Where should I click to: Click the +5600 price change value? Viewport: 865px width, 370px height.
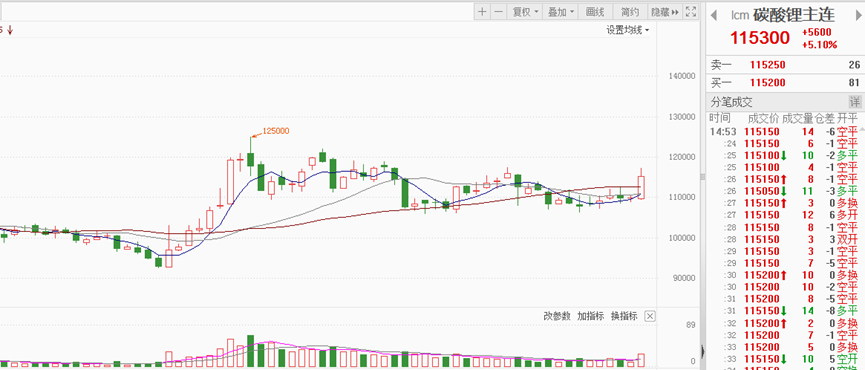817,33
